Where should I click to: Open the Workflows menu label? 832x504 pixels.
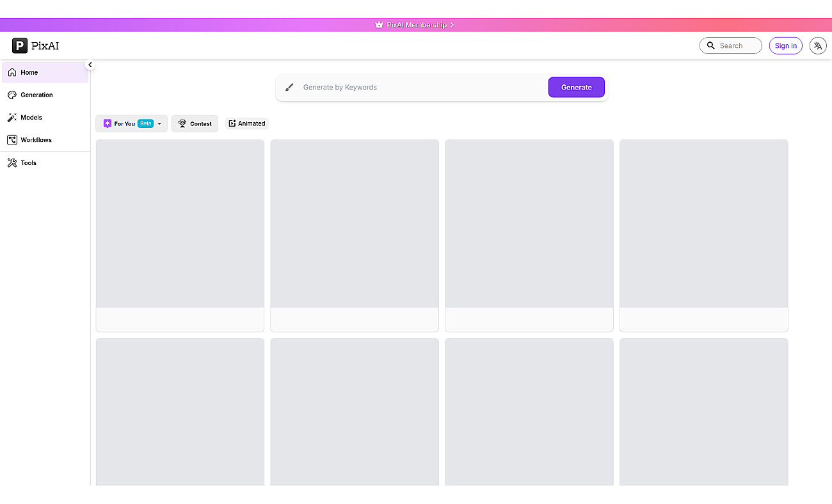[x=36, y=139]
